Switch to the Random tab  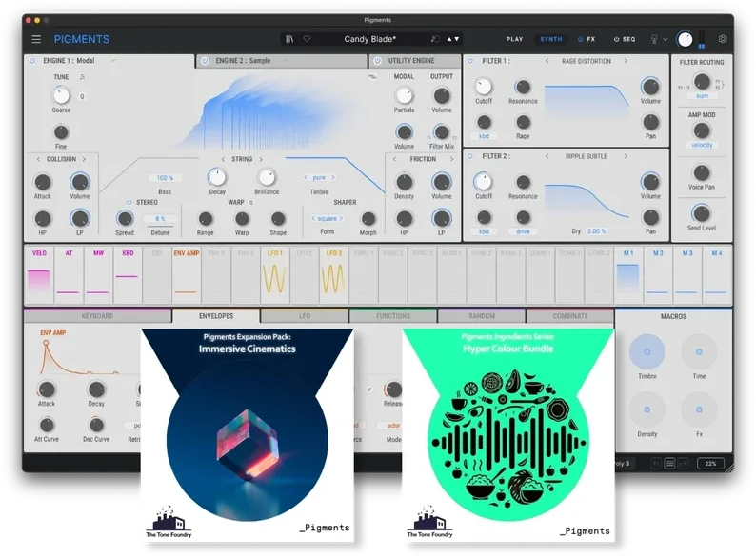tap(482, 316)
